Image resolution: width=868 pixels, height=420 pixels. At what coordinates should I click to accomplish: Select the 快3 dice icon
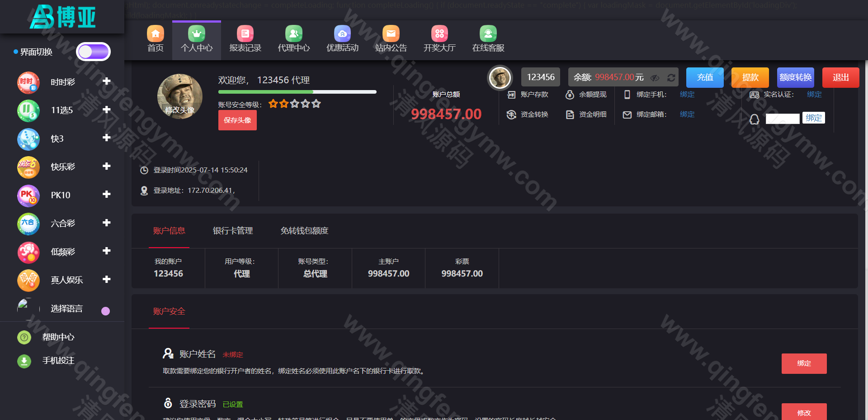point(28,139)
